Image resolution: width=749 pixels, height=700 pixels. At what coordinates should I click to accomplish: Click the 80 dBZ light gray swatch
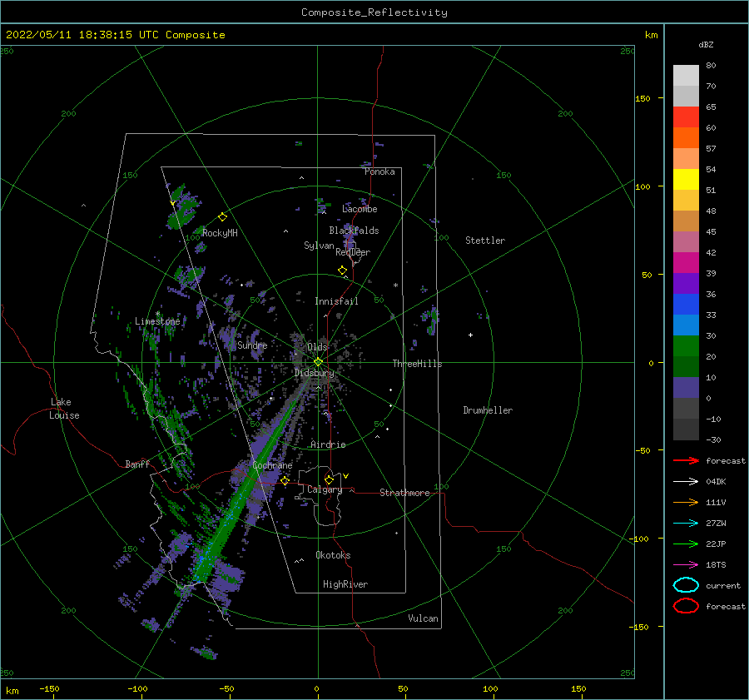(x=686, y=76)
